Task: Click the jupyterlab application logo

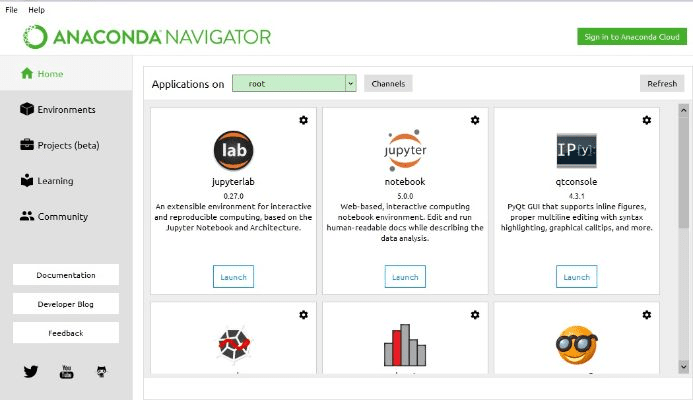Action: click(233, 150)
